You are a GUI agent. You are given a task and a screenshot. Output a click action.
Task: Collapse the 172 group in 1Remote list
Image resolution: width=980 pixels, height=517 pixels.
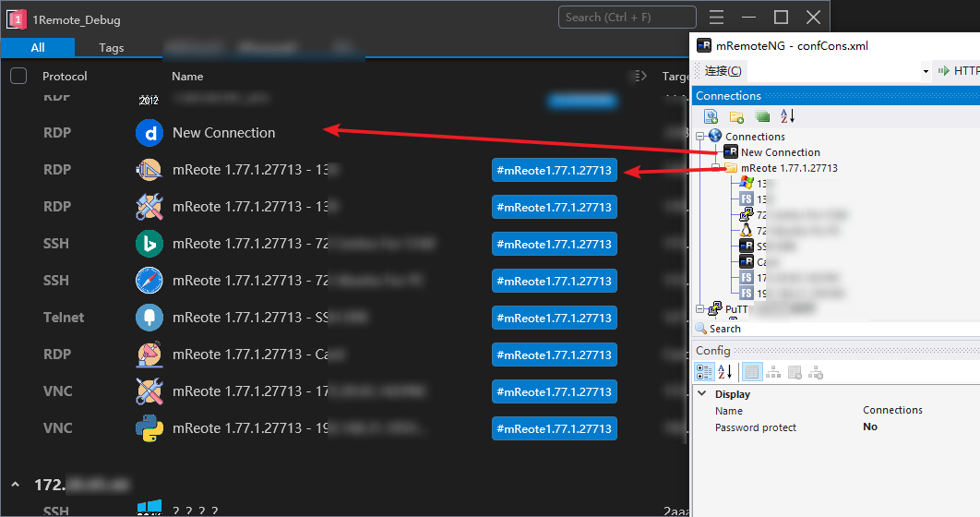[x=15, y=485]
